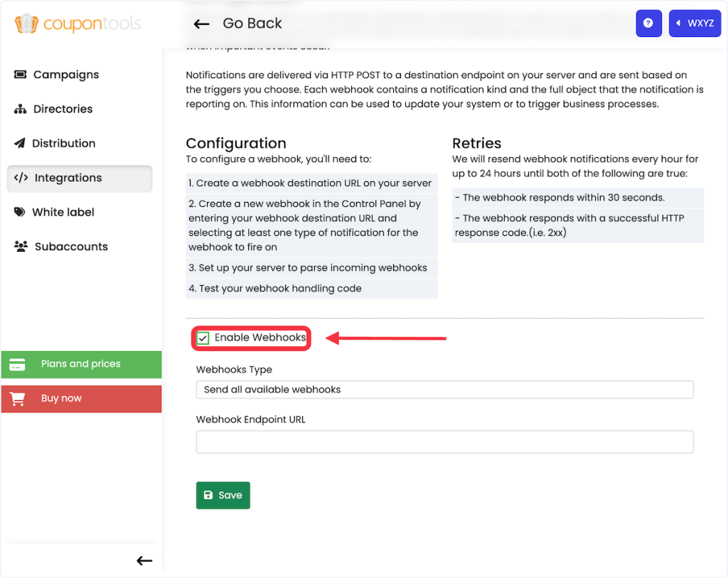Click the Distribution paper plane icon
This screenshot has height=578, width=728.
click(19, 143)
